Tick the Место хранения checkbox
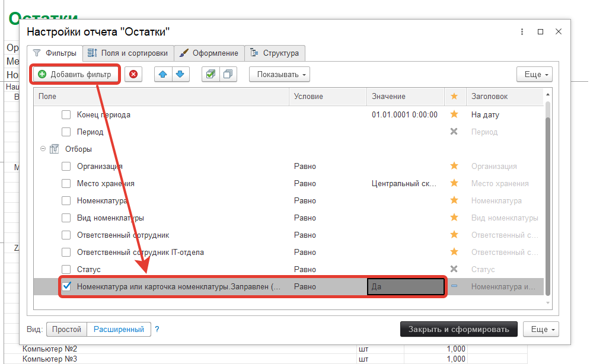 (x=66, y=184)
